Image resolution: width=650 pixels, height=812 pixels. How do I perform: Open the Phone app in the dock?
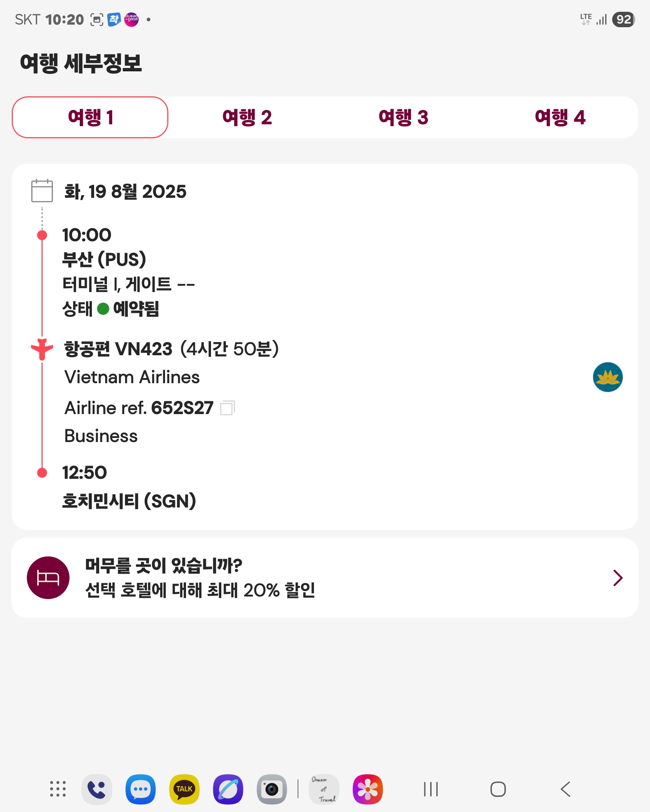click(97, 789)
